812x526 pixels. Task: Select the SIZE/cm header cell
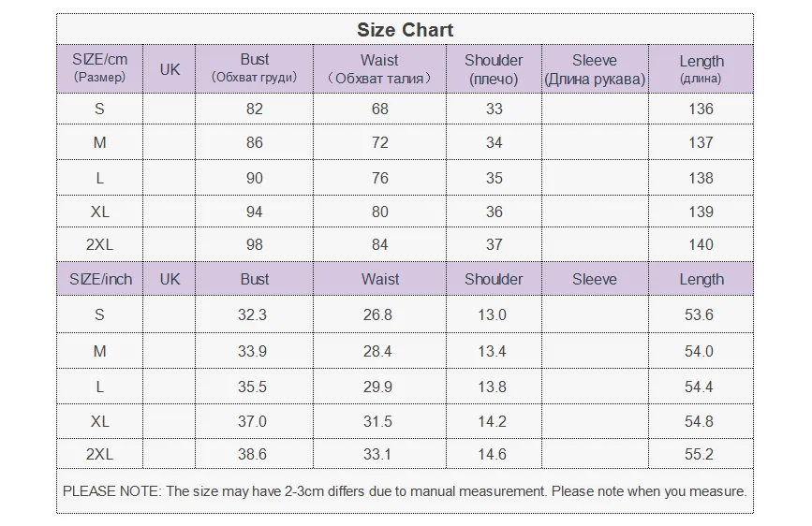(99, 68)
